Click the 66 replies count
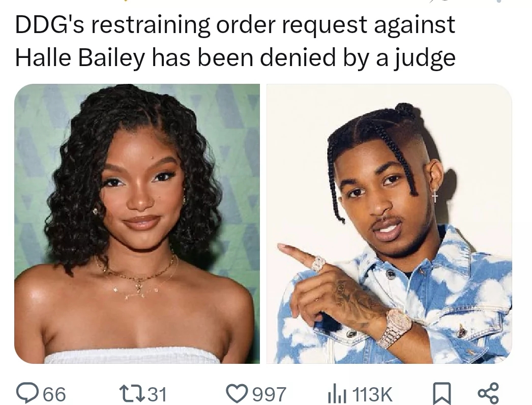Viewport: 532px width, 405px height. [54, 394]
